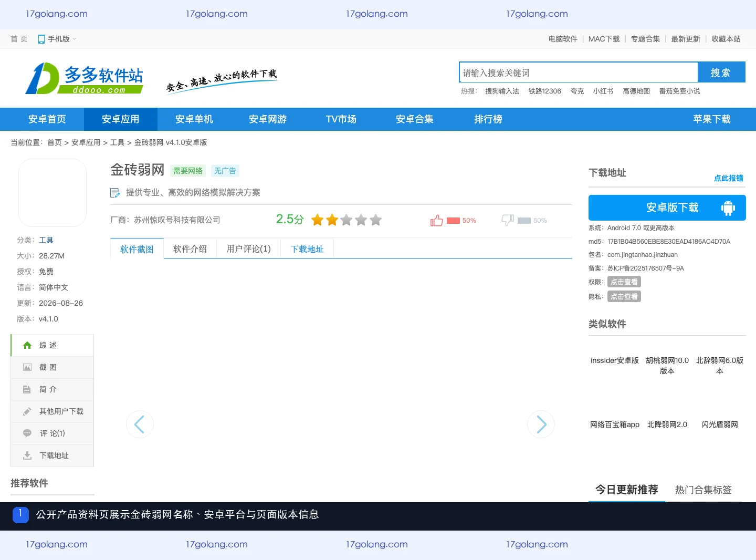Image resolution: width=756 pixels, height=560 pixels.
Task: Click the edit note icon before description
Action: (115, 193)
